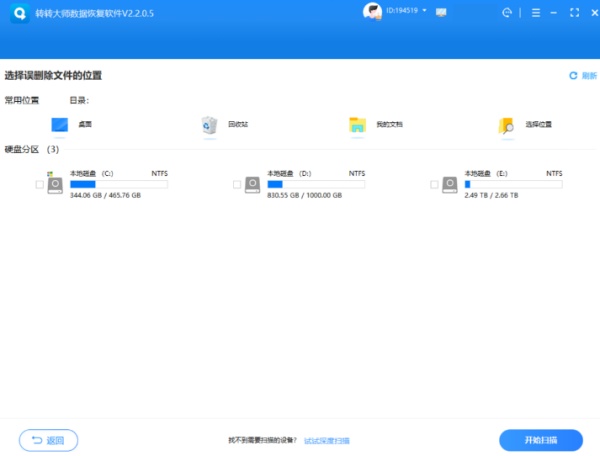Click the local disk C: drive icon
Image resolution: width=600 pixels, height=456 pixels.
click(x=56, y=184)
